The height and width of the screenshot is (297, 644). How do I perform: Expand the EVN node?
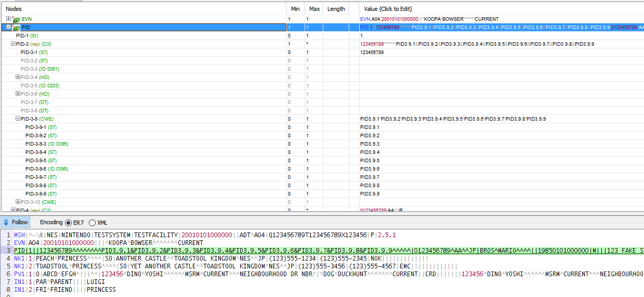(x=8, y=19)
